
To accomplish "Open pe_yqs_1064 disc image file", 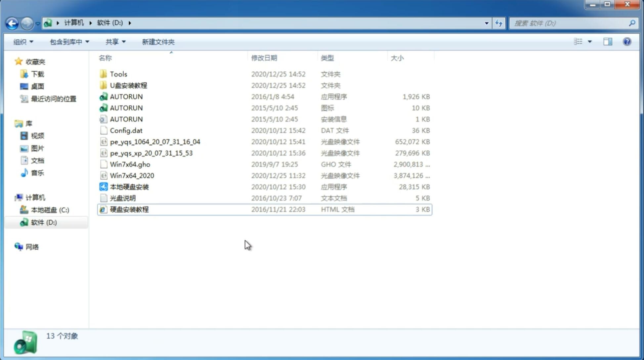I will click(155, 142).
